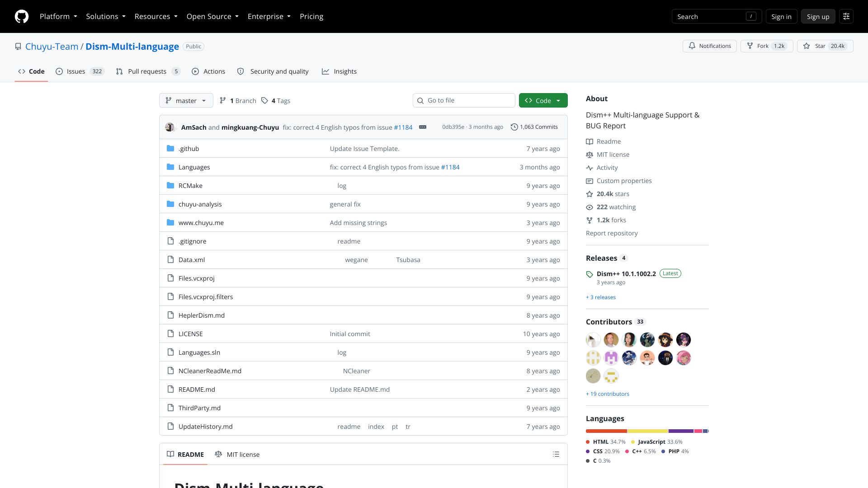Expand the Solutions menu

(x=106, y=16)
